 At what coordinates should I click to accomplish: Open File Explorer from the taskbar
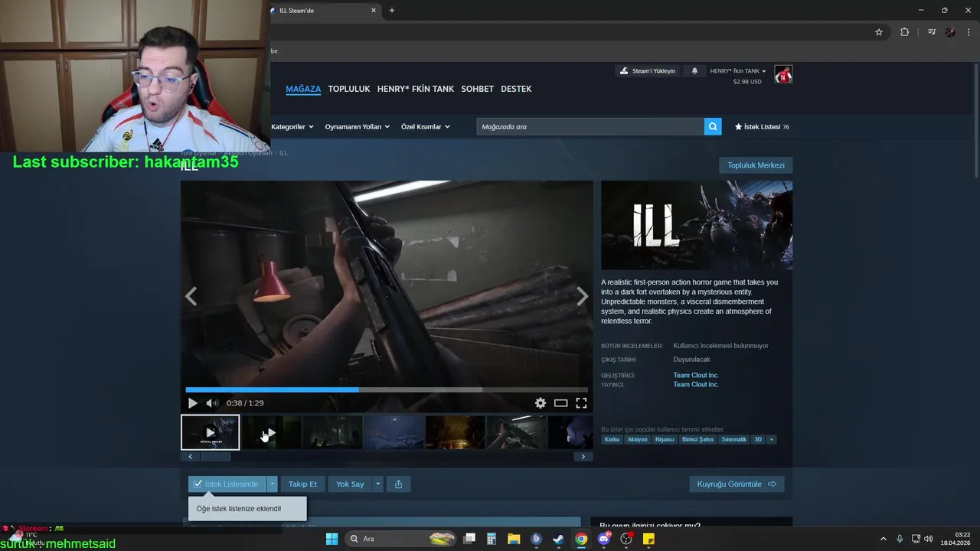(514, 539)
